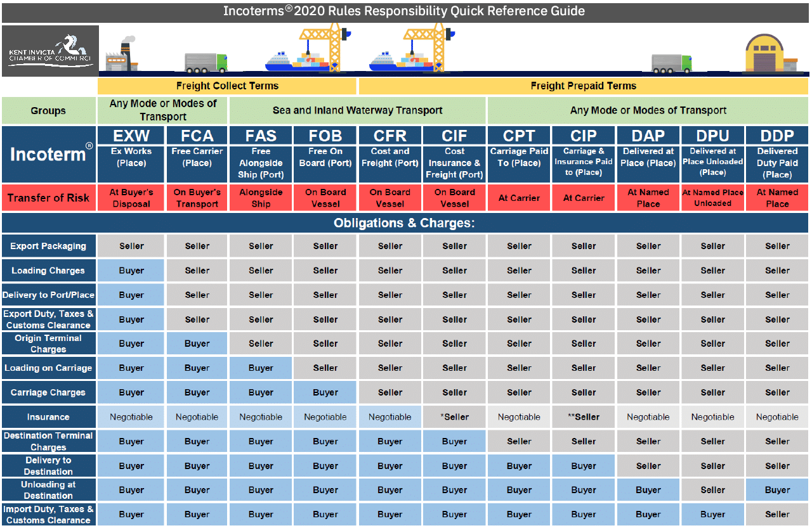Click the 'Obligations & Charges:' banner
The image size is (812, 528).
coord(405,223)
